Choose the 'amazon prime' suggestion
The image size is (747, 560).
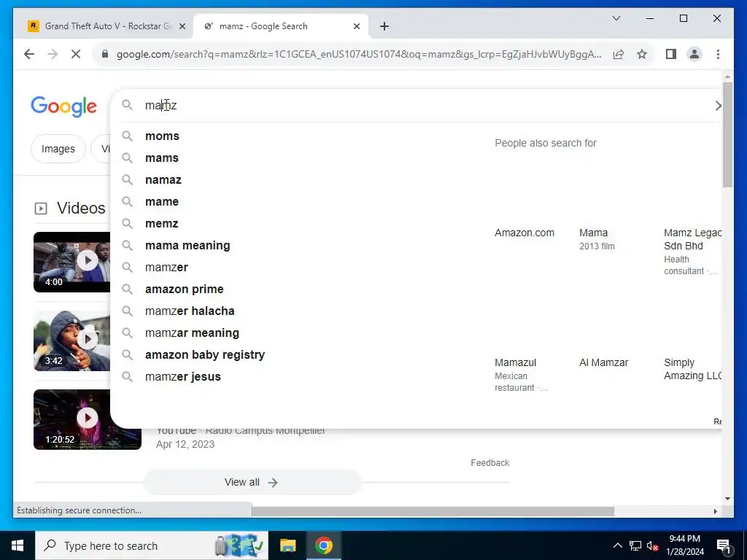pyautogui.click(x=184, y=289)
